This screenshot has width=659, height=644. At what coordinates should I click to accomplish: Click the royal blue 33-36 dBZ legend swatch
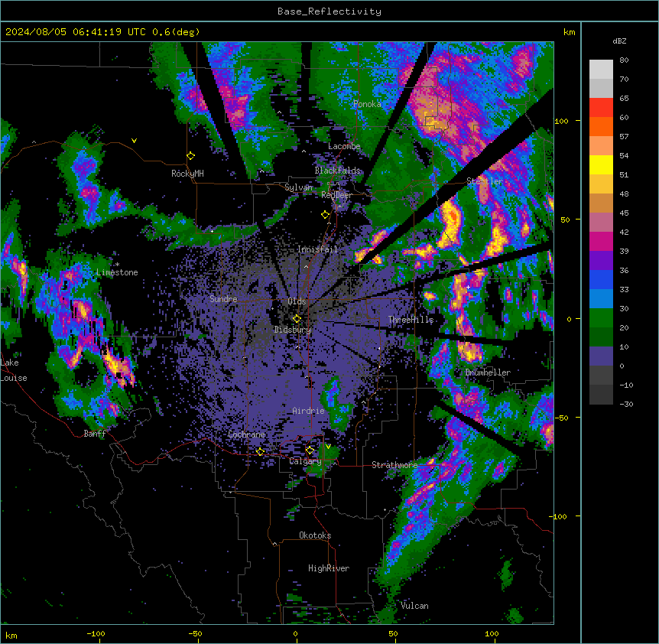(601, 280)
